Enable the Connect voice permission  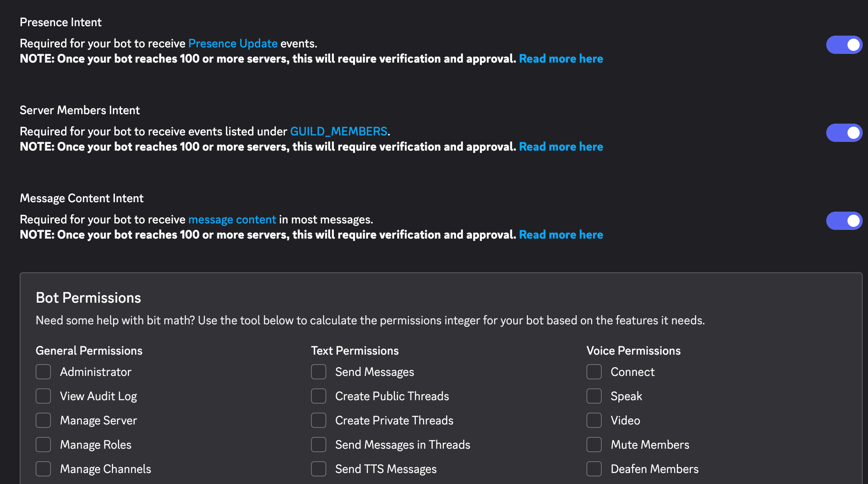click(x=594, y=372)
